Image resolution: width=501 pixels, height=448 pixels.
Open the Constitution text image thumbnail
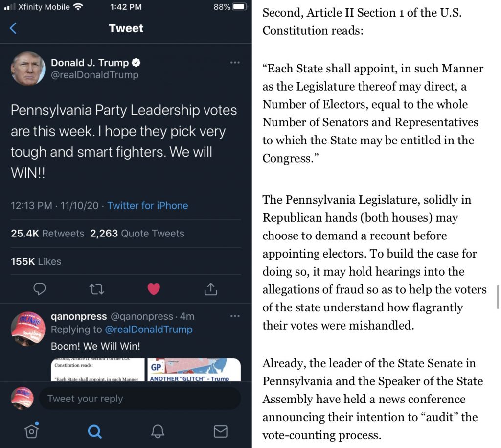tap(98, 370)
